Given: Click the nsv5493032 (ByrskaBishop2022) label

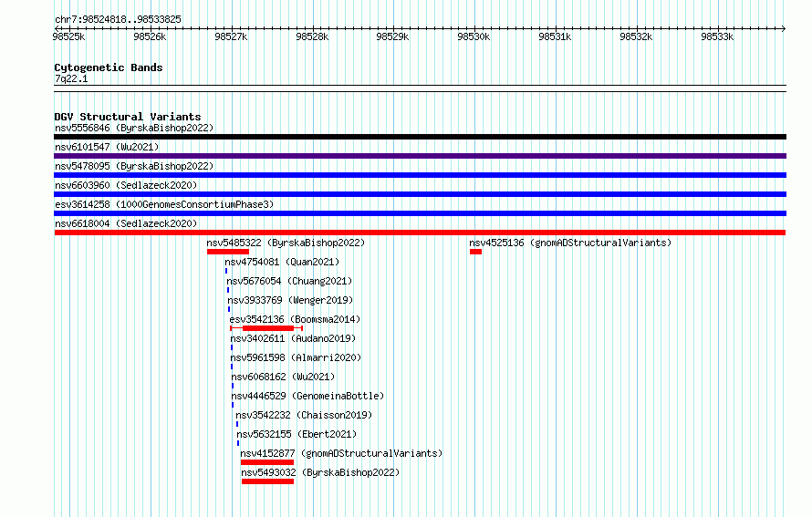Looking at the screenshot, I should point(320,472).
